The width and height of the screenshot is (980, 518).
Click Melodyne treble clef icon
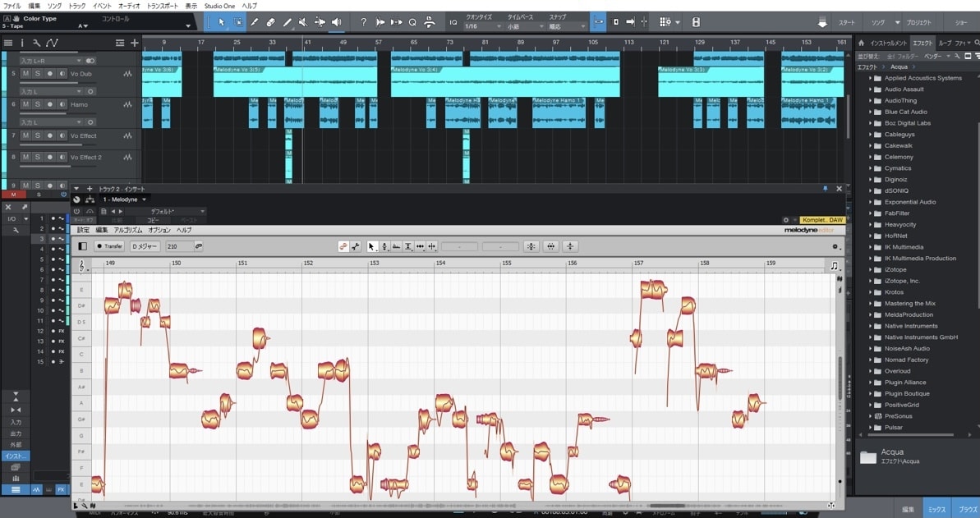[x=82, y=266]
